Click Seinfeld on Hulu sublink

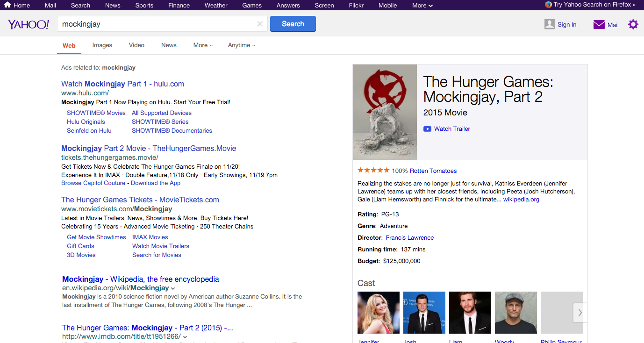point(89,131)
